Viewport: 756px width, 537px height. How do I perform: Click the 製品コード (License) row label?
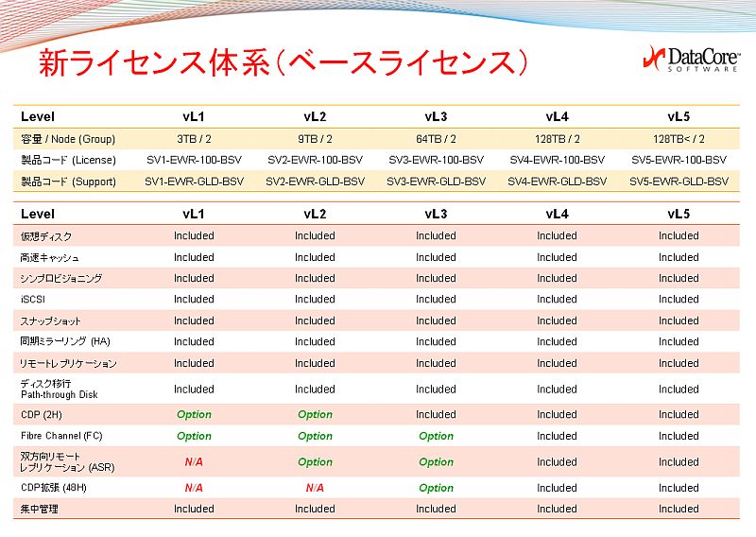(68, 160)
